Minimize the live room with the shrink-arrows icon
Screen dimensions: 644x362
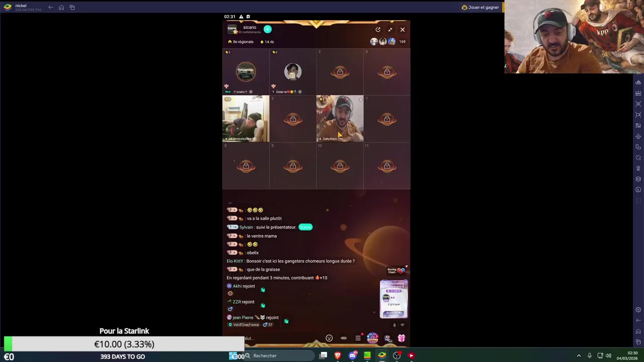(x=390, y=30)
